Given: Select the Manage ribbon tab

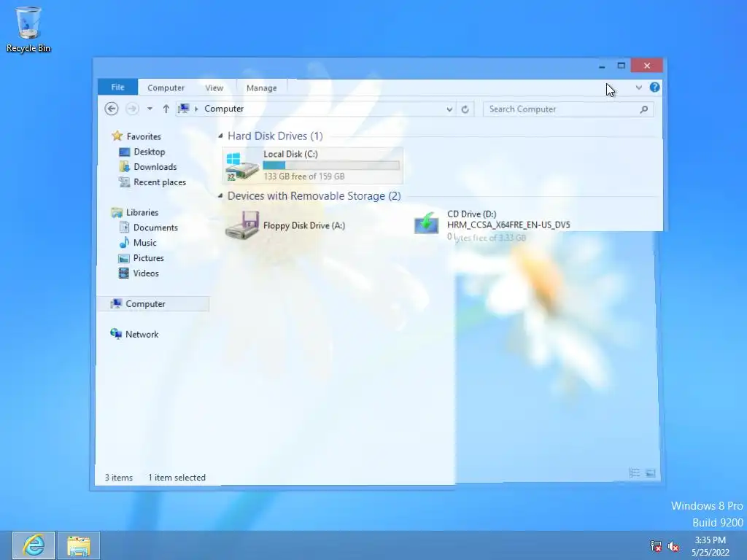Looking at the screenshot, I should click(262, 87).
